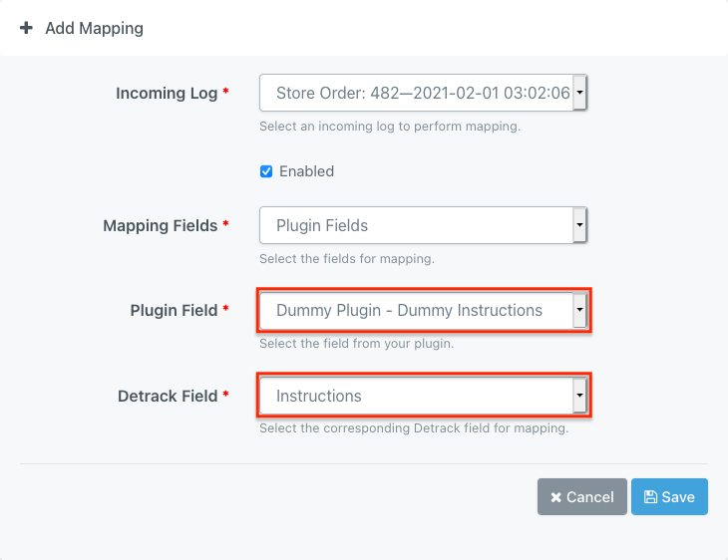728x560 pixels.
Task: Click the Detrack Field label
Action: tap(168, 397)
